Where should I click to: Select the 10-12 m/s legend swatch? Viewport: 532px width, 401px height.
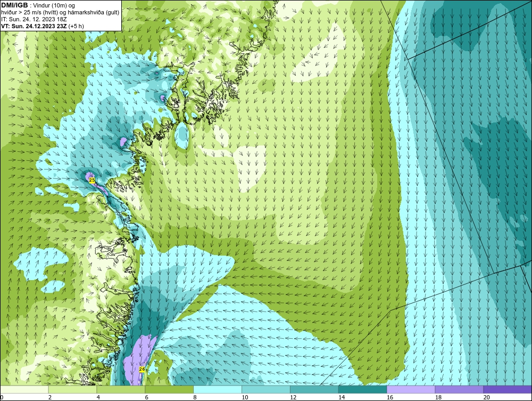266,389
